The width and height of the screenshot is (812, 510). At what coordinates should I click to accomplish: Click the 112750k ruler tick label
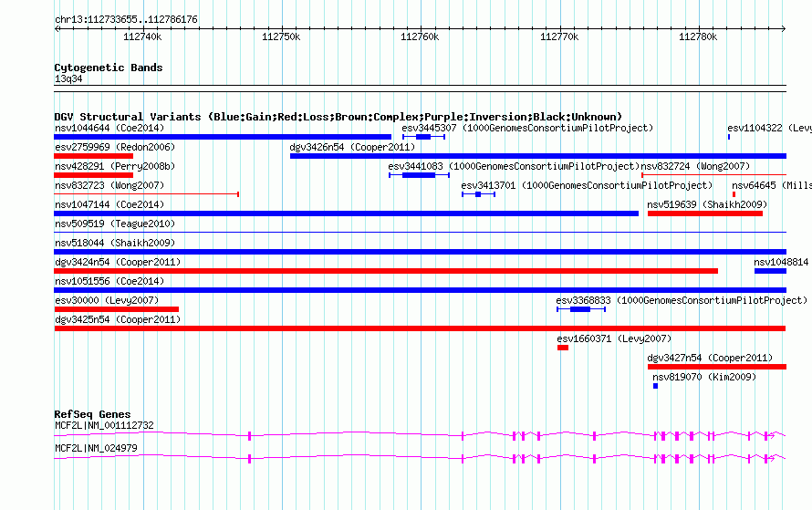coord(281,37)
